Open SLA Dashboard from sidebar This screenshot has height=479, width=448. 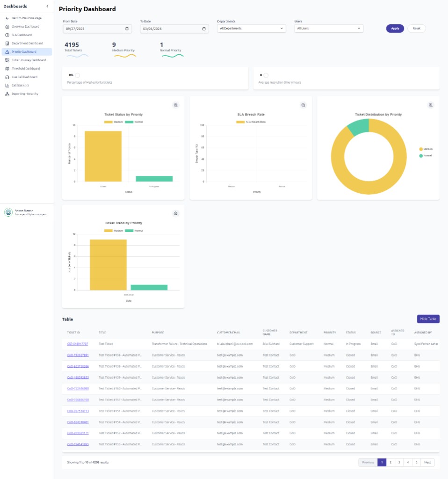[22, 35]
